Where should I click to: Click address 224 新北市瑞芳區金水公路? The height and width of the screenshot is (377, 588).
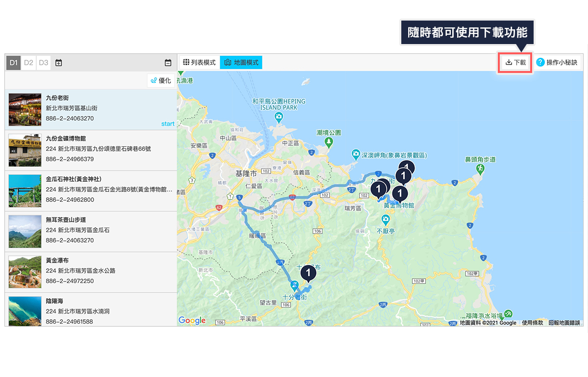(x=80, y=271)
